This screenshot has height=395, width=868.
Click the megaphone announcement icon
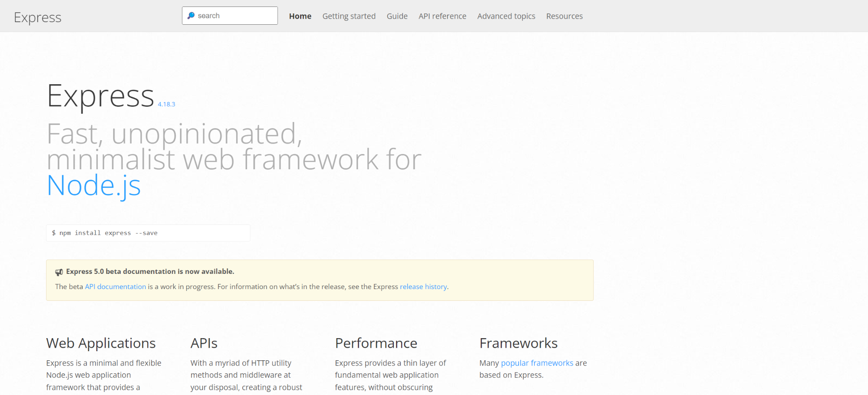click(59, 272)
